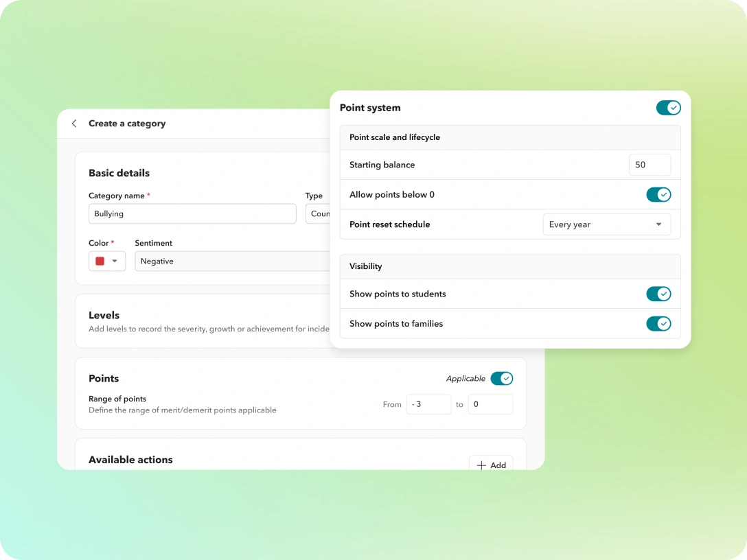Click the Point scale and lifecycle header

pos(395,137)
